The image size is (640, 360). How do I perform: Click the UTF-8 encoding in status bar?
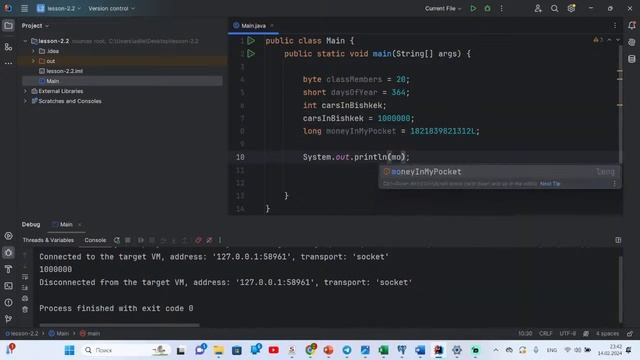pos(567,333)
